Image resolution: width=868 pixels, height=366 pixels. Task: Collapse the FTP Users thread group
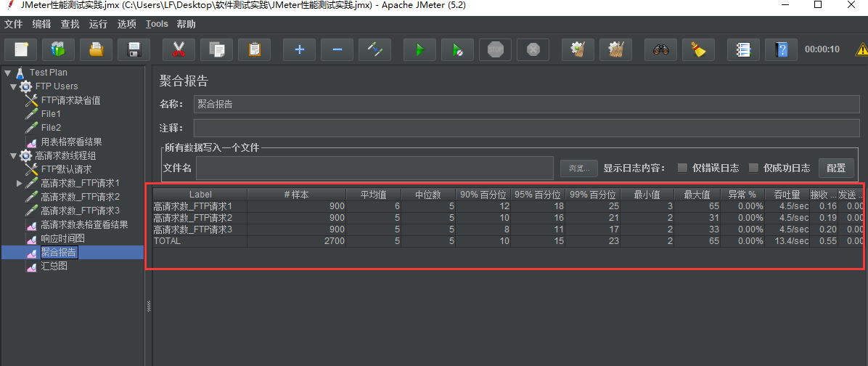[13, 86]
